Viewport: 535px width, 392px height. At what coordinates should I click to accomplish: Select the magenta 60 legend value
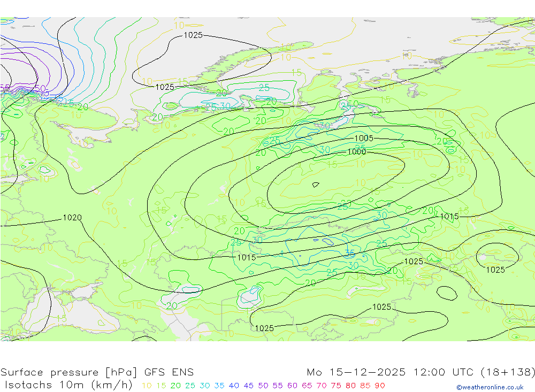[293, 386]
